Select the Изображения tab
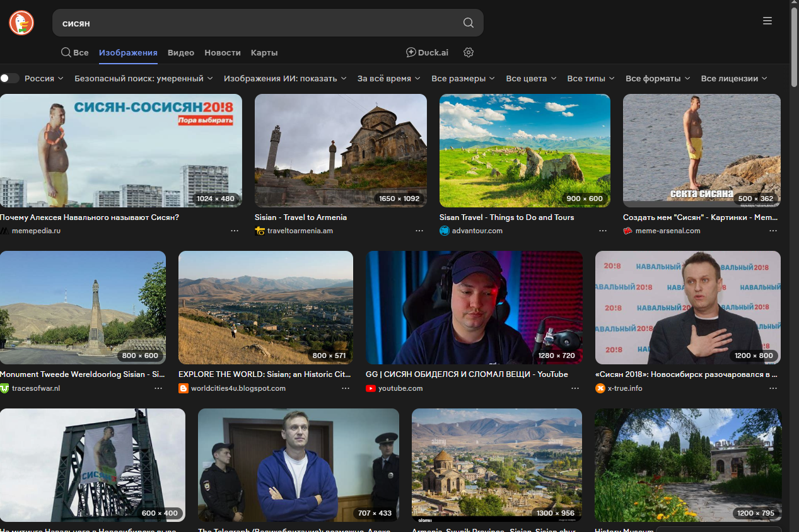This screenshot has height=532, width=799. click(128, 52)
